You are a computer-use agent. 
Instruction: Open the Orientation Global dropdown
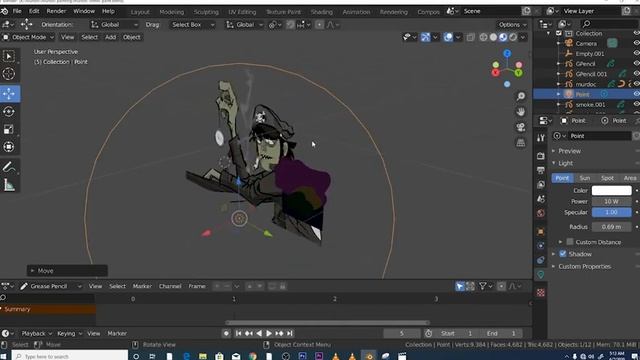[114, 24]
